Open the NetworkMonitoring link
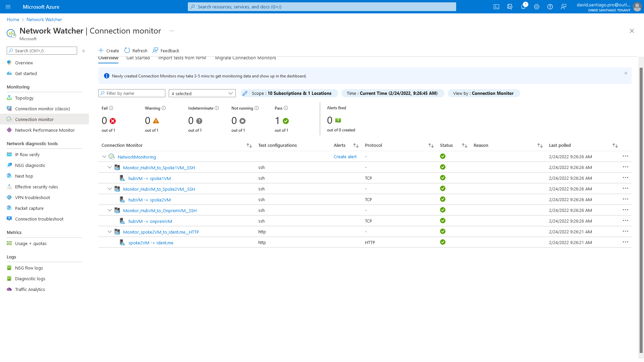 coord(137,157)
